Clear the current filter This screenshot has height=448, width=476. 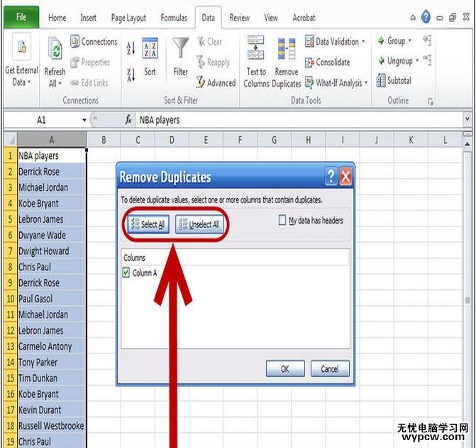coord(209,42)
